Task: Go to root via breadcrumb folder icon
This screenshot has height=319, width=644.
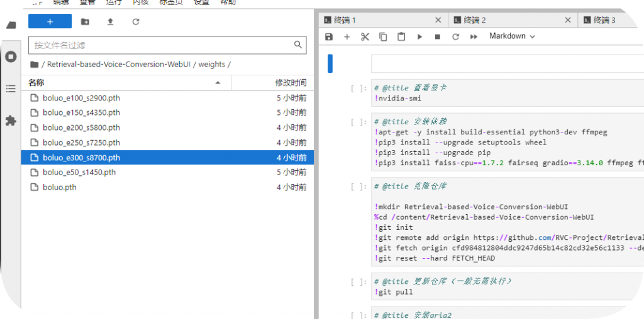Action: [x=34, y=65]
